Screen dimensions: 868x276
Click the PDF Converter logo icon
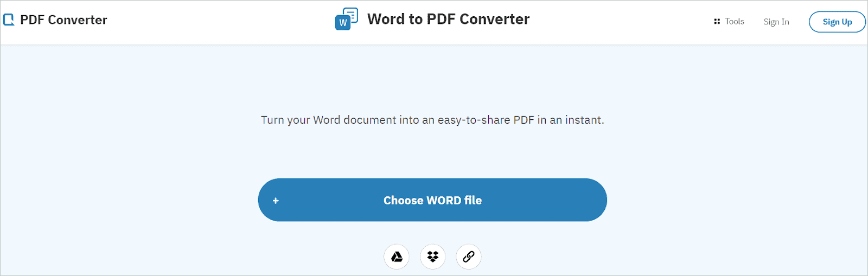click(x=9, y=20)
